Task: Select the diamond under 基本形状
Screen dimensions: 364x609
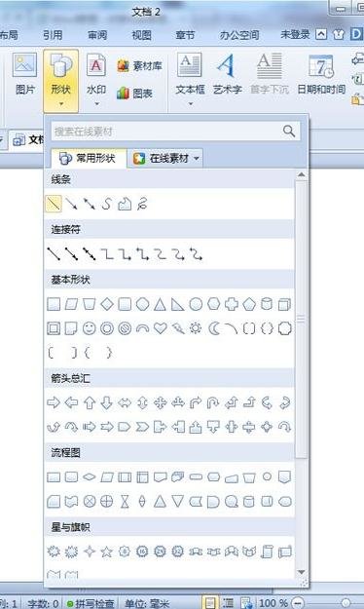Action: click(107, 304)
